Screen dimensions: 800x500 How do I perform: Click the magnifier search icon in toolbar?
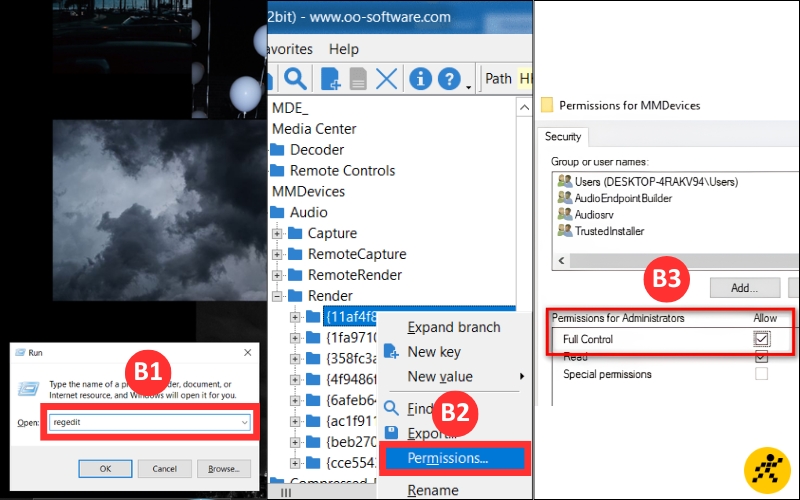tap(295, 79)
